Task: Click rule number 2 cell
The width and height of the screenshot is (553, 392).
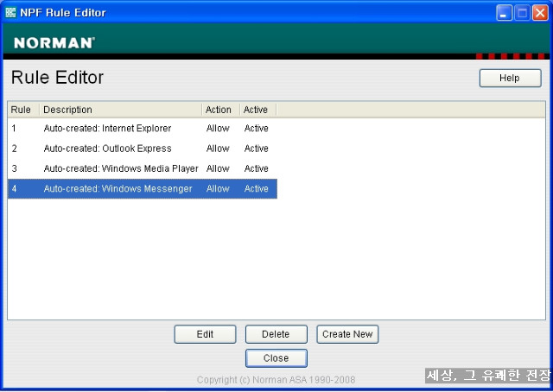Action: click(14, 148)
